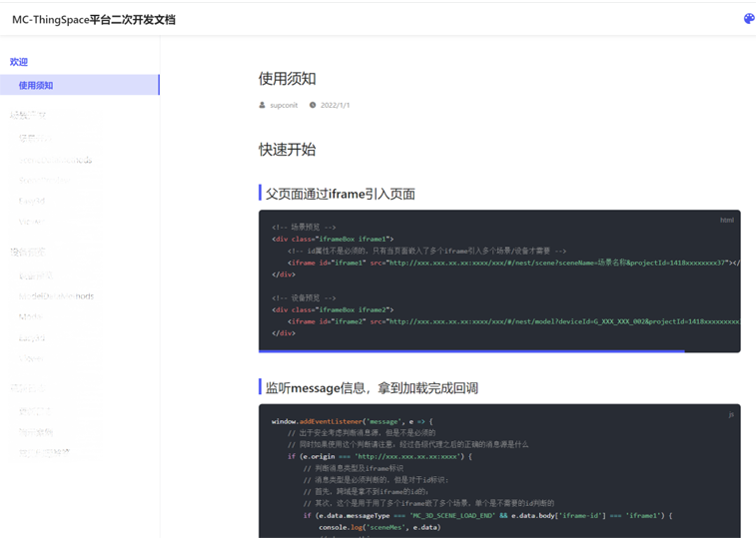Select the 欢迎 sidebar group heading

(19, 62)
